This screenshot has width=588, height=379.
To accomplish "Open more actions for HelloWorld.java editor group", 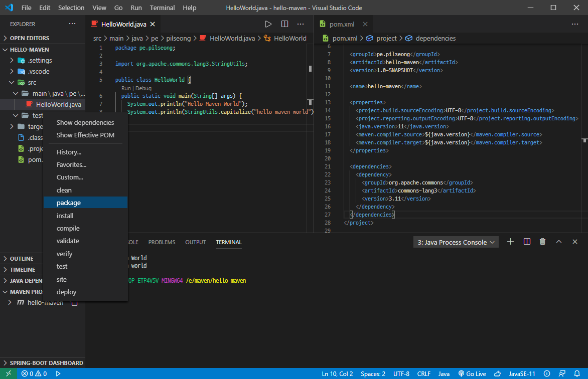I will pyautogui.click(x=301, y=24).
